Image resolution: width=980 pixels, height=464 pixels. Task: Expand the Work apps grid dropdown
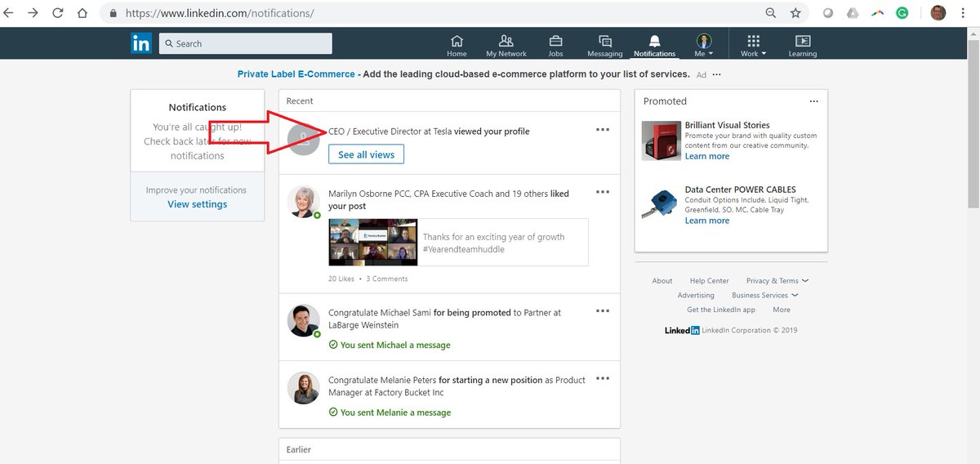coord(753,46)
